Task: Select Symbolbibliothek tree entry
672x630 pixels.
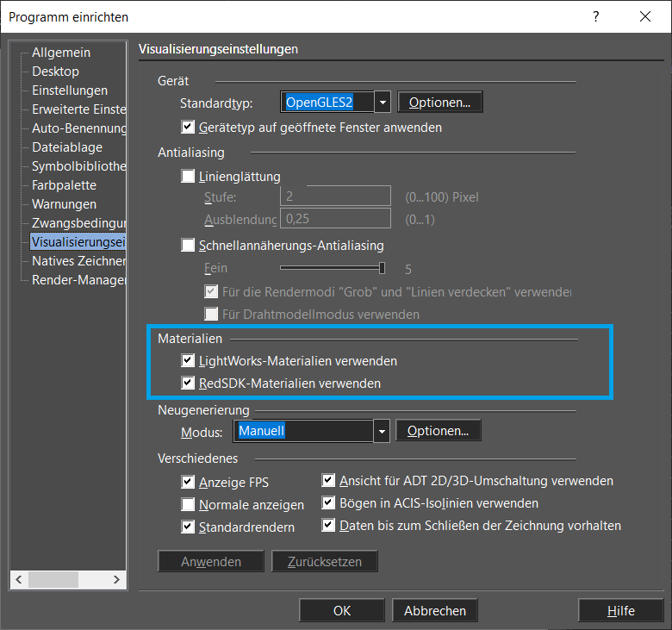Action: (79, 166)
